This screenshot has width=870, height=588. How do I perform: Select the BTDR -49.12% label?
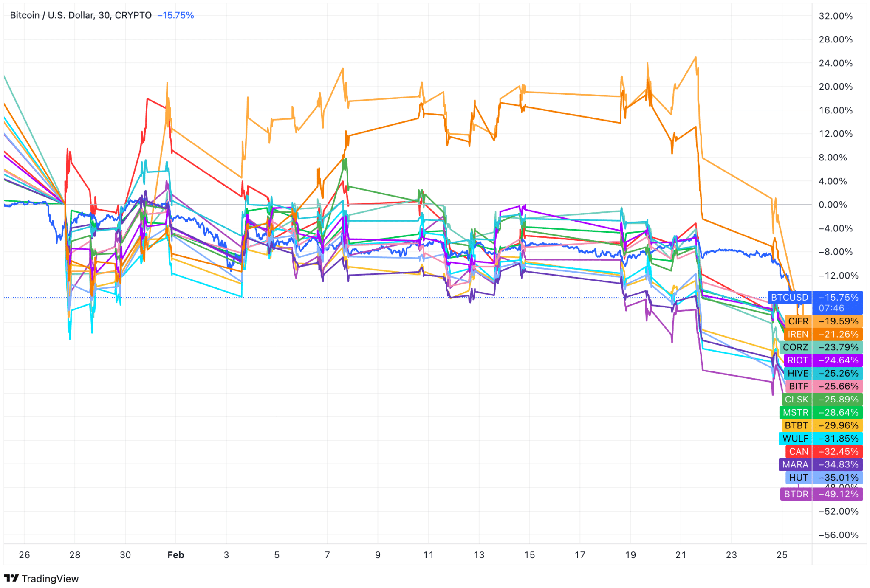[x=822, y=494]
